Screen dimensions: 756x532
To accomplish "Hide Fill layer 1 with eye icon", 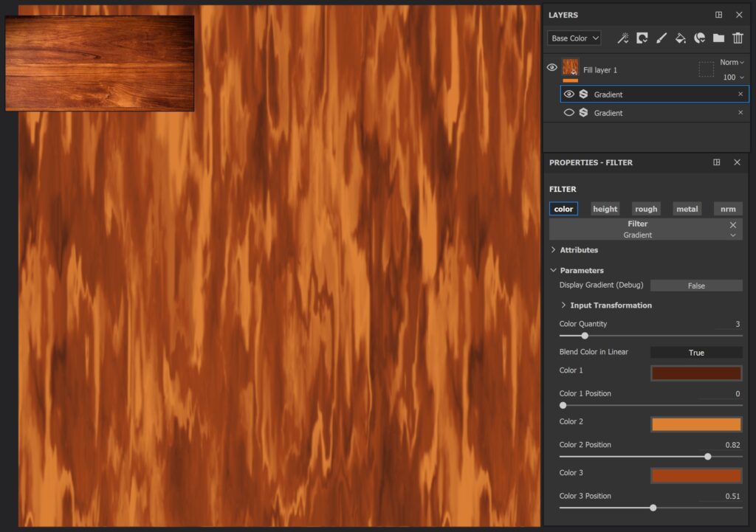I will click(x=551, y=68).
